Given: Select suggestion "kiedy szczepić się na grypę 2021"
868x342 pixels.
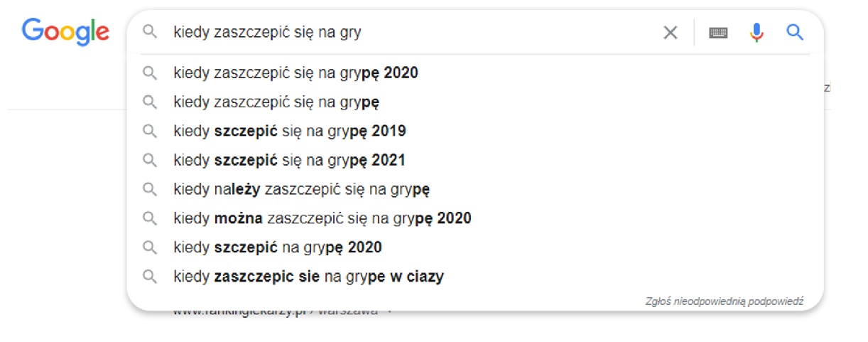Looking at the screenshot, I should click(x=290, y=160).
